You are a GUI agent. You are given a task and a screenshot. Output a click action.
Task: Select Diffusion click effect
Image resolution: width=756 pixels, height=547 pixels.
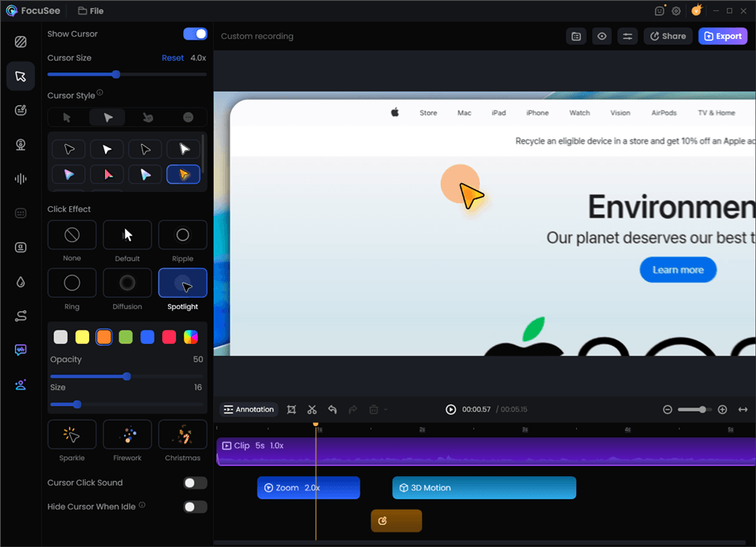tap(127, 283)
